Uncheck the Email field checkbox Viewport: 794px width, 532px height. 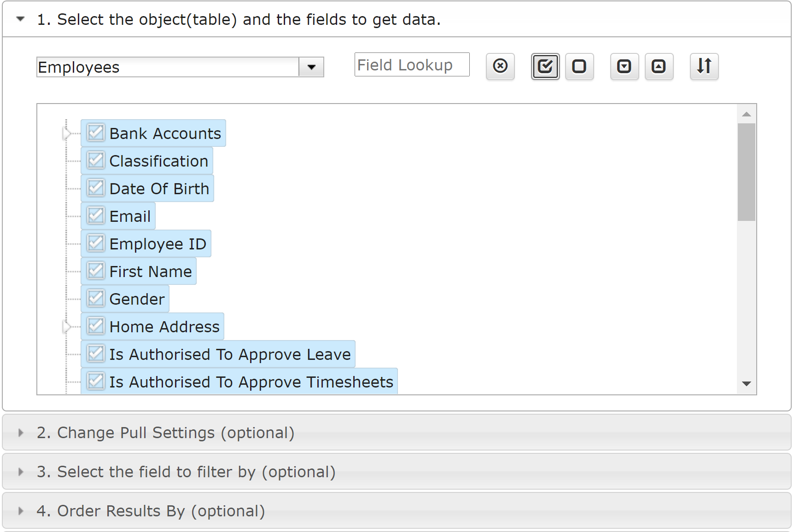[x=96, y=216]
